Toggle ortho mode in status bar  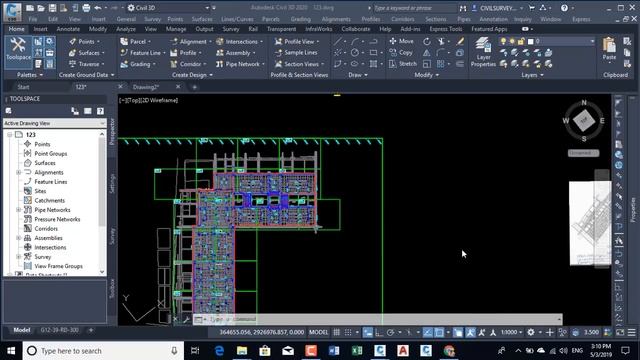click(379, 333)
